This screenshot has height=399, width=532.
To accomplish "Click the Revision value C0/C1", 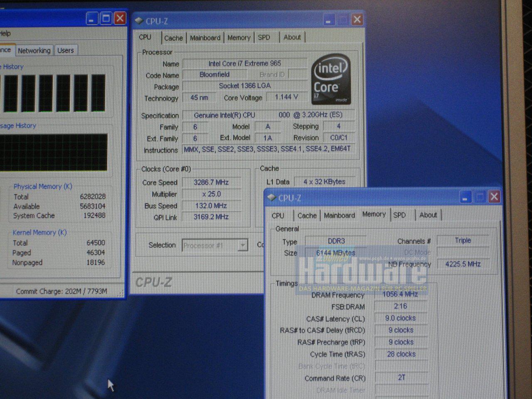I will point(339,138).
